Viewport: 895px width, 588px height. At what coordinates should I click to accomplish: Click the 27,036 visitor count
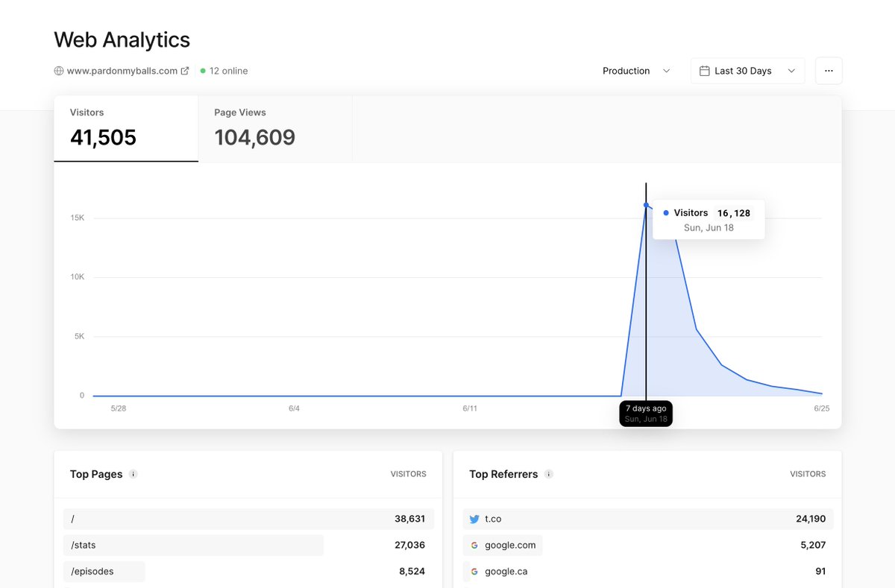410,545
